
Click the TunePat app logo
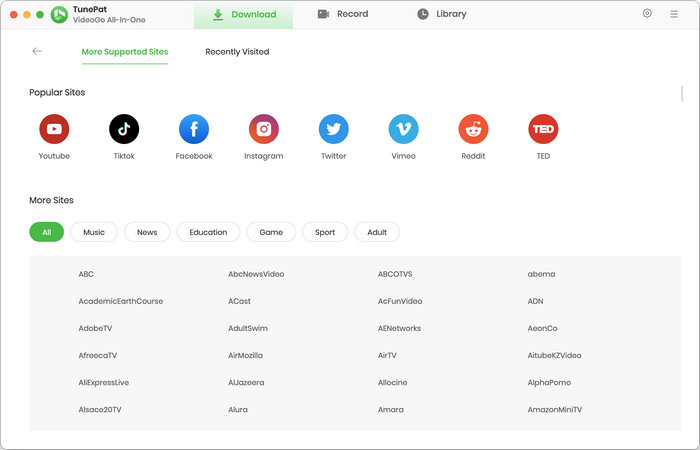coord(59,15)
